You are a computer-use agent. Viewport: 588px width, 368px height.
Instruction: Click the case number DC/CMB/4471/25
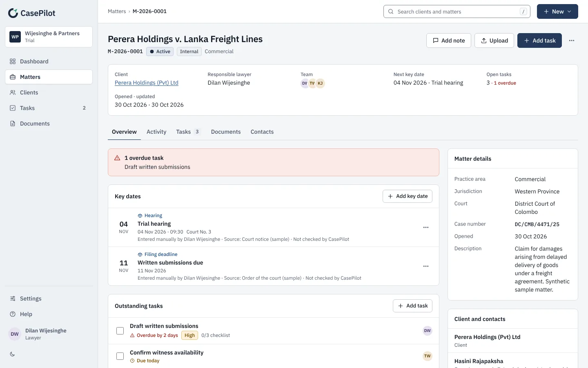click(537, 224)
